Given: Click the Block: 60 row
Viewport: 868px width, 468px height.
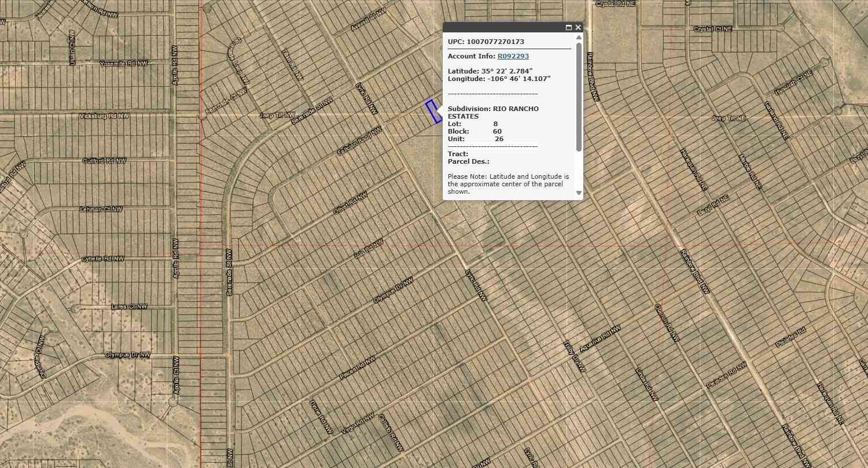Looking at the screenshot, I should coord(475,131).
